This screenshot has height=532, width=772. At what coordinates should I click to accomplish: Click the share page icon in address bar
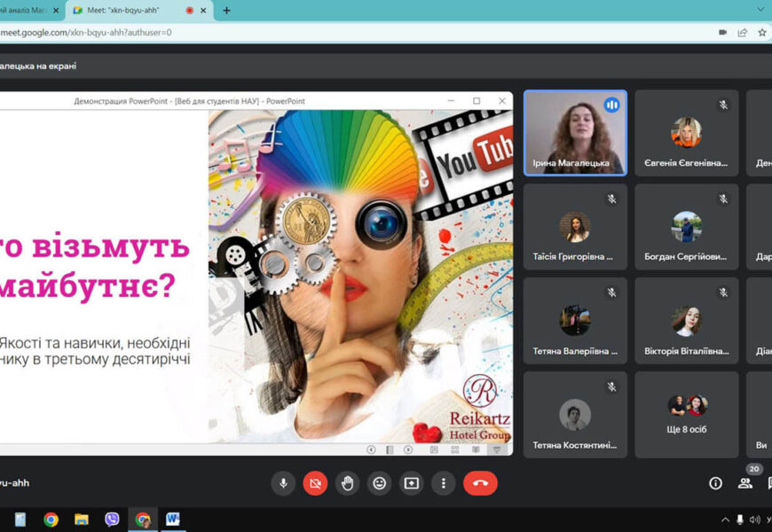(x=742, y=33)
